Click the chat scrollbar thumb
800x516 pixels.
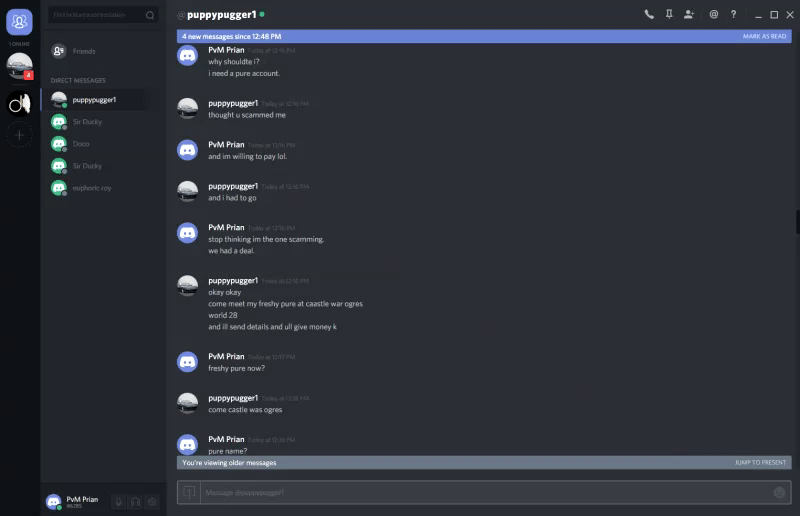pos(797,222)
